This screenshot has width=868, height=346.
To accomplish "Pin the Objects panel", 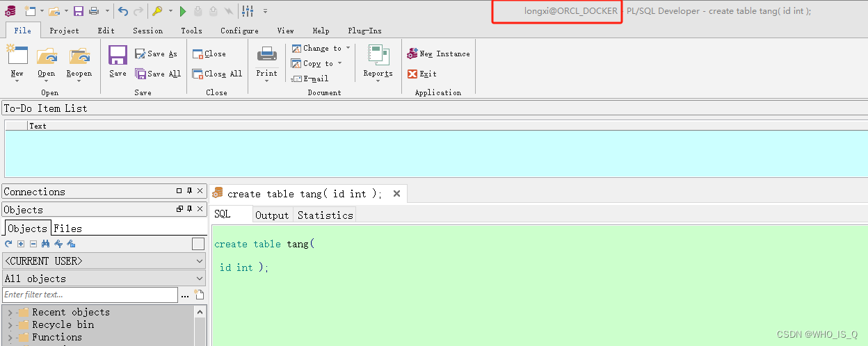I will point(189,209).
